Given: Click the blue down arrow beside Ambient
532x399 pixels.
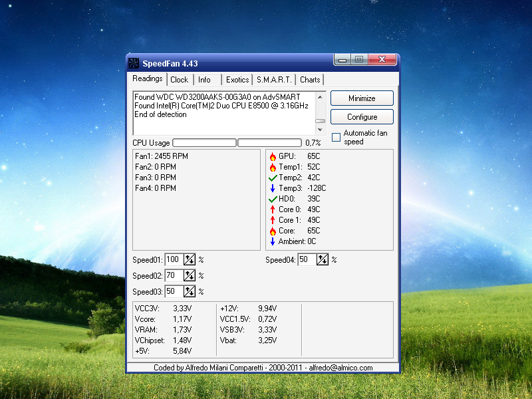Looking at the screenshot, I should click(x=273, y=241).
